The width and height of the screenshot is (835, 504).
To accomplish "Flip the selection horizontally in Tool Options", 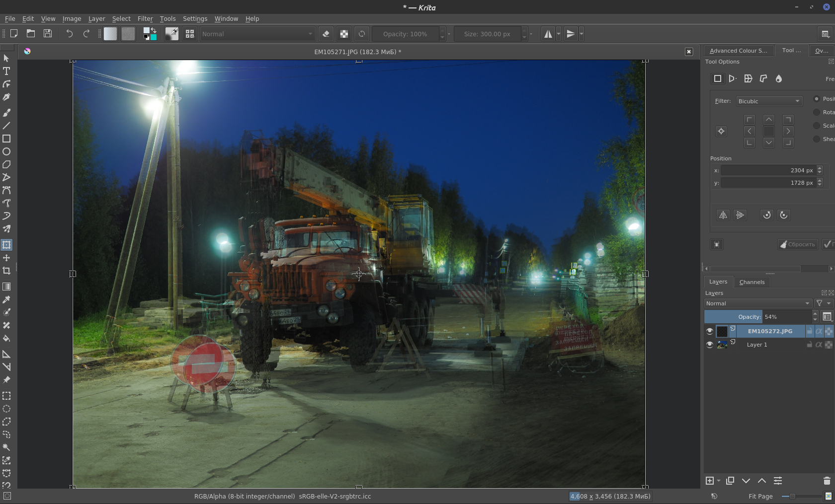I will (723, 215).
